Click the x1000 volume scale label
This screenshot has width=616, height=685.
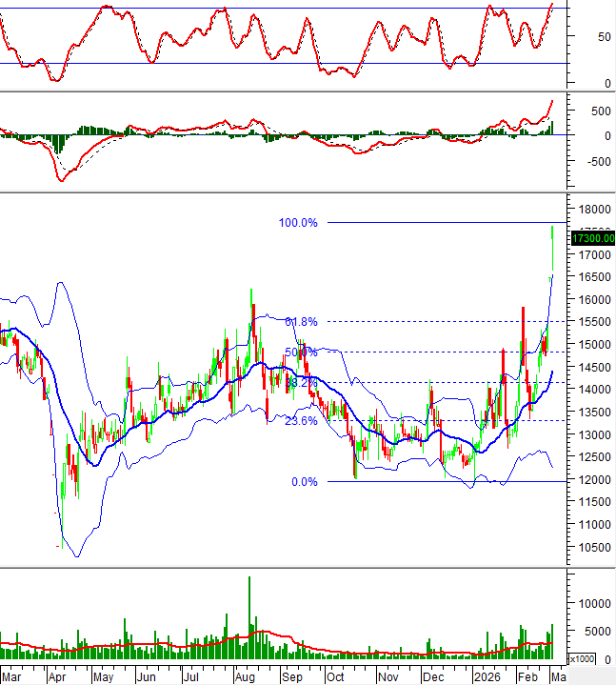coord(583,660)
